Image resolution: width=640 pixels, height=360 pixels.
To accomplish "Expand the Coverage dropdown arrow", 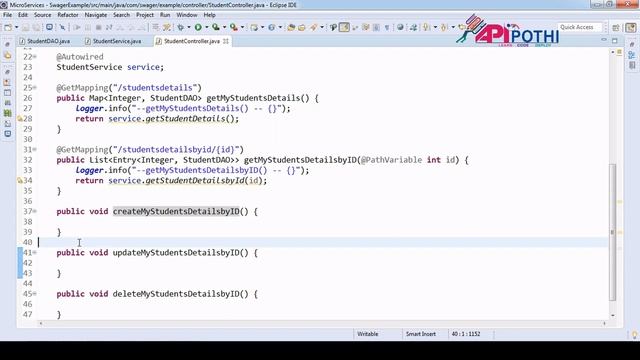I will [x=224, y=27].
